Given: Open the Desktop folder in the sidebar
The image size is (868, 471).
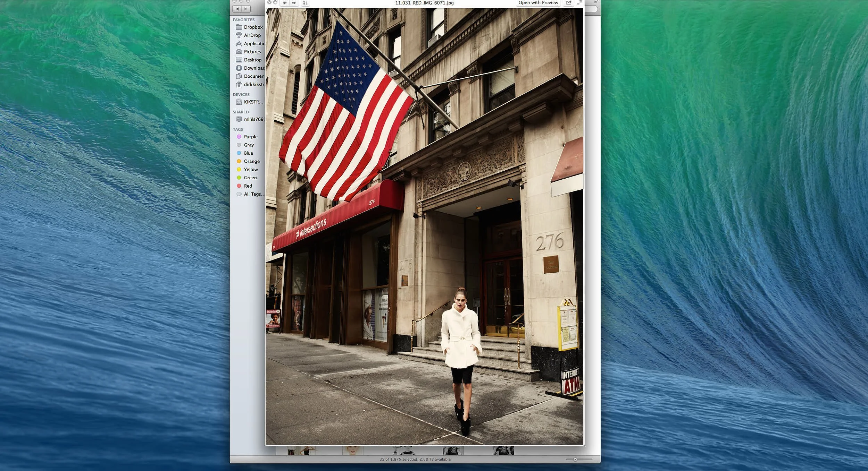Looking at the screenshot, I should (252, 60).
